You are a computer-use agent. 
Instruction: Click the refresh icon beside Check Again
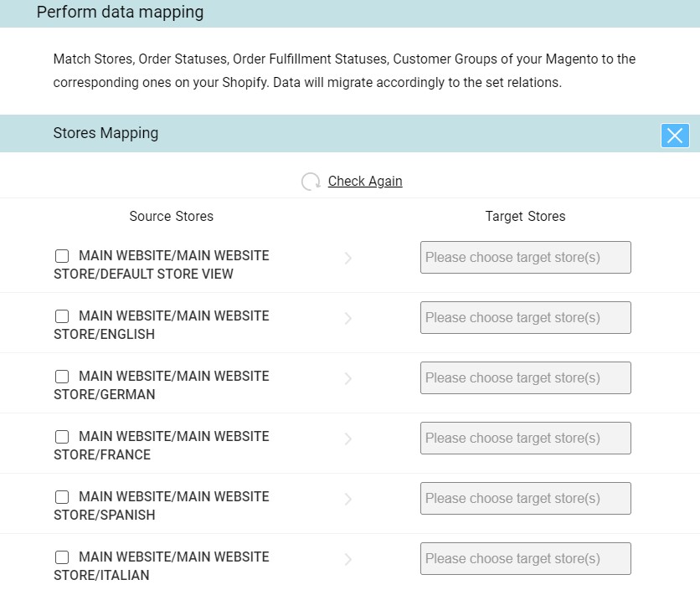[x=311, y=182]
